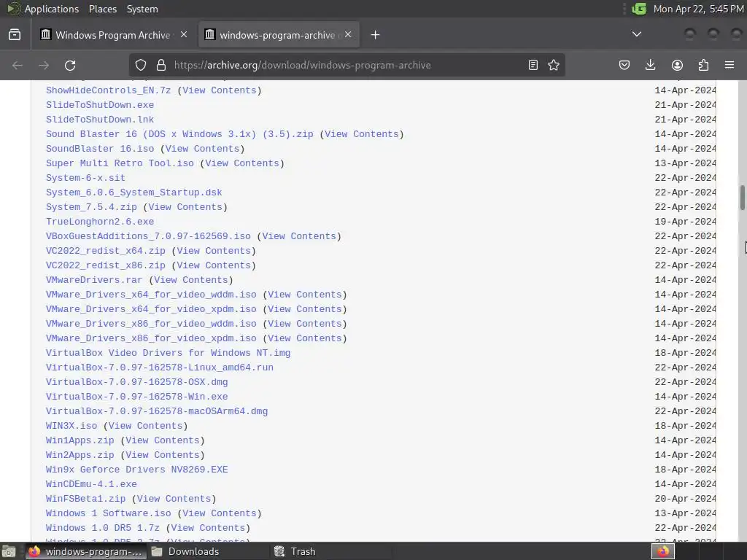Download WinCDEmu-4.1.exe

[x=91, y=484]
